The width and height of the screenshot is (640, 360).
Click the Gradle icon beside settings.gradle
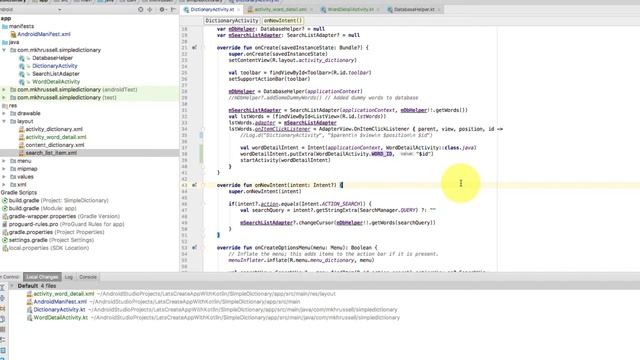(5, 240)
